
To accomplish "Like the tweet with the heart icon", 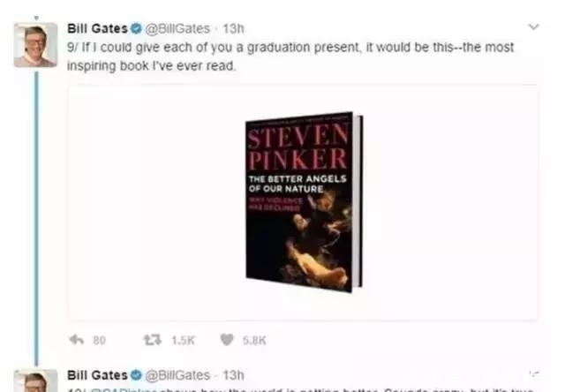I will [x=227, y=339].
